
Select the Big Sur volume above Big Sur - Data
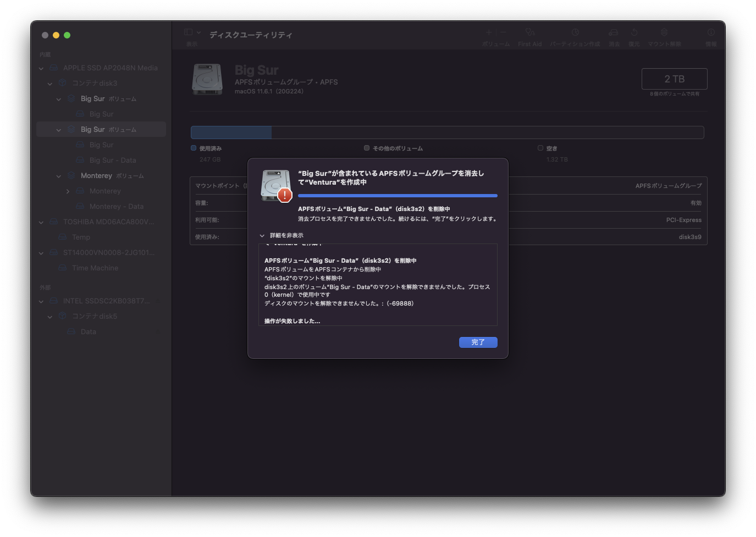tap(101, 145)
